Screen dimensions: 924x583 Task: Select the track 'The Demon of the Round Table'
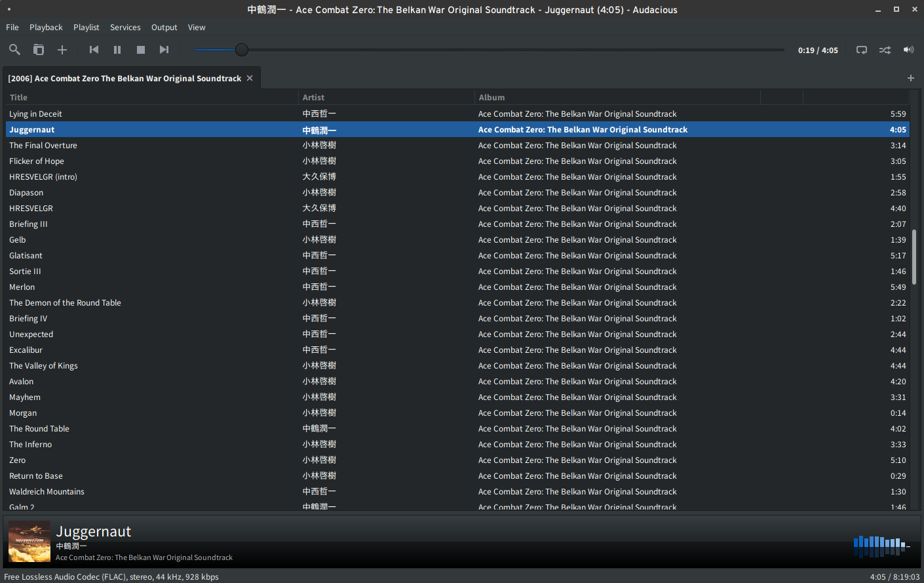coord(65,303)
